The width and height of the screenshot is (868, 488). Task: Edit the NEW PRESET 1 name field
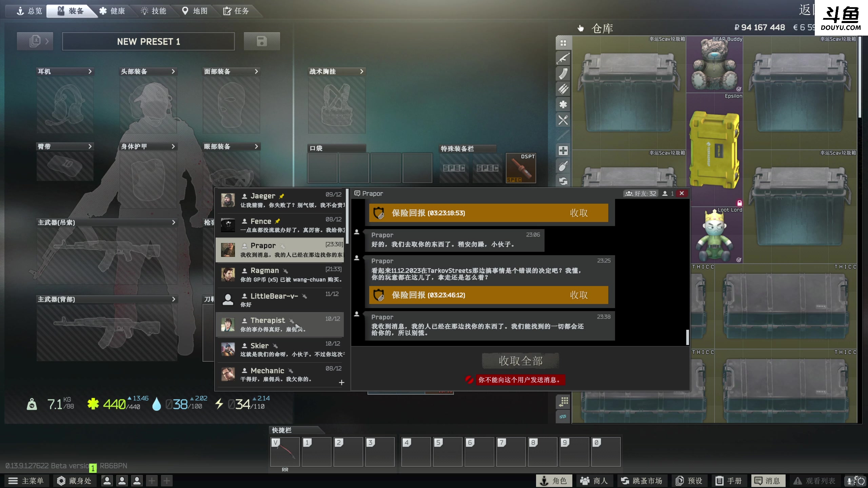click(x=149, y=41)
